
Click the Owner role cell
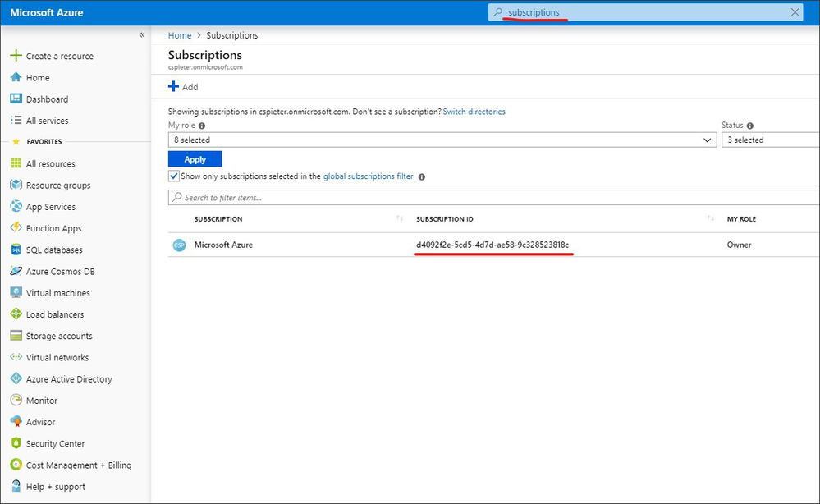point(739,245)
